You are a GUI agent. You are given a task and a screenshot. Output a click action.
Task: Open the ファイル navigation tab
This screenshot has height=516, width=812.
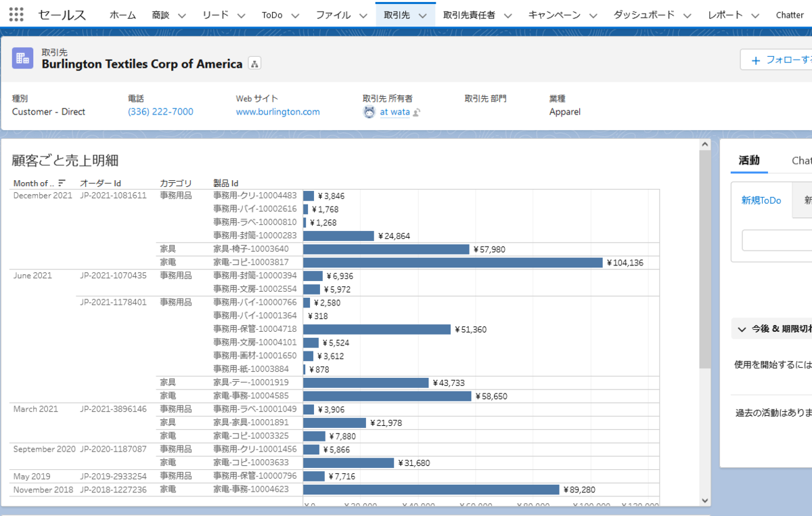pos(333,15)
